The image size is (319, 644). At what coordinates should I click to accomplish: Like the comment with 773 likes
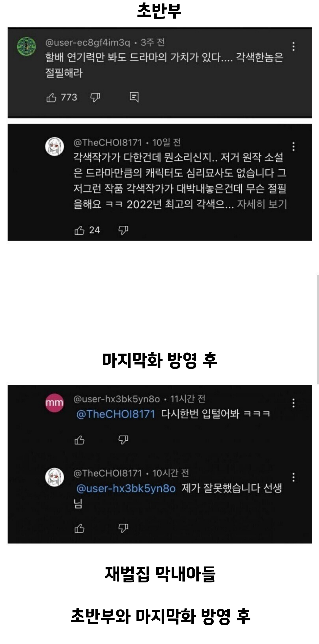coord(51,97)
